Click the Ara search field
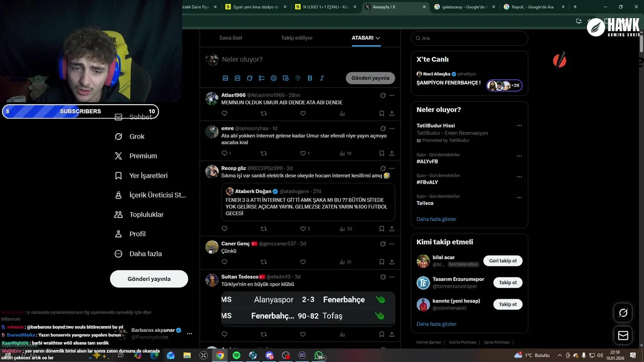This screenshot has height=362, width=644. pos(469,38)
